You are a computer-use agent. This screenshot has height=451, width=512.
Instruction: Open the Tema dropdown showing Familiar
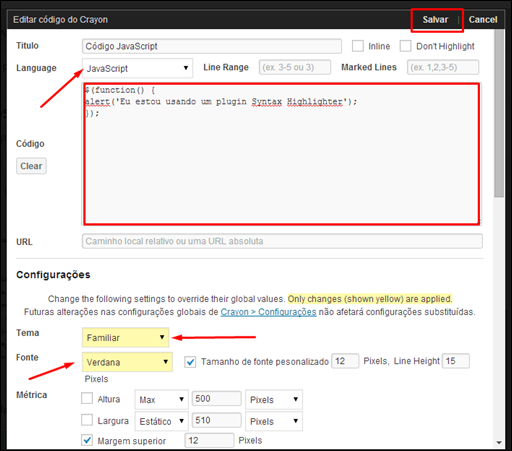[126, 338]
